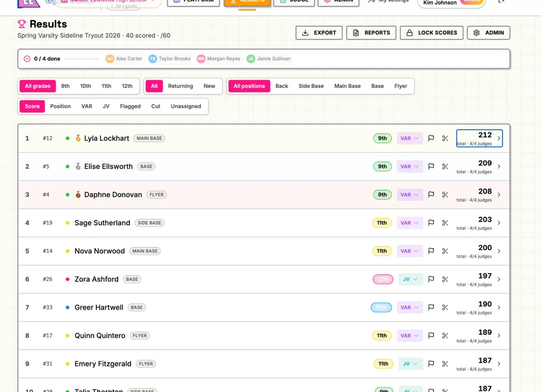Flag Sage Sutherland's row
The width and height of the screenshot is (541, 392).
(x=431, y=223)
